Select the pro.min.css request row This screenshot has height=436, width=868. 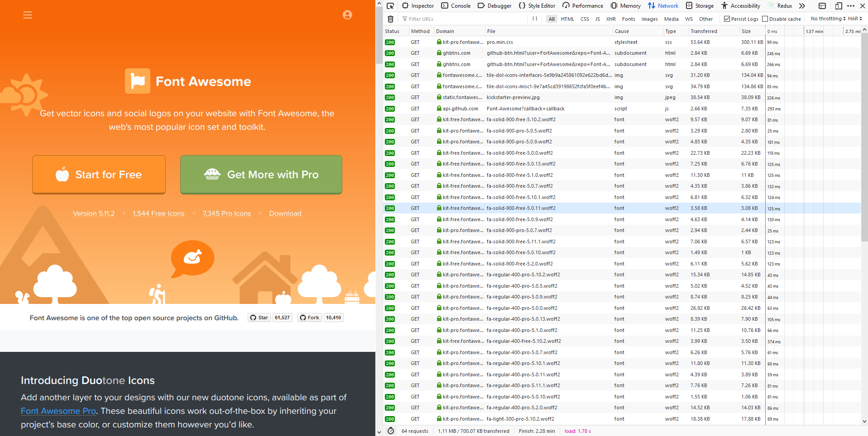point(622,42)
